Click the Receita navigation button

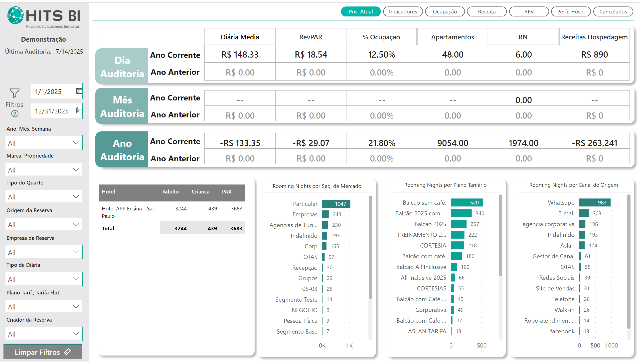point(486,11)
